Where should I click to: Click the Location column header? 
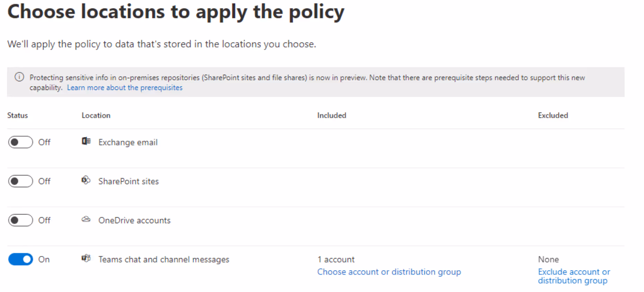coord(96,115)
